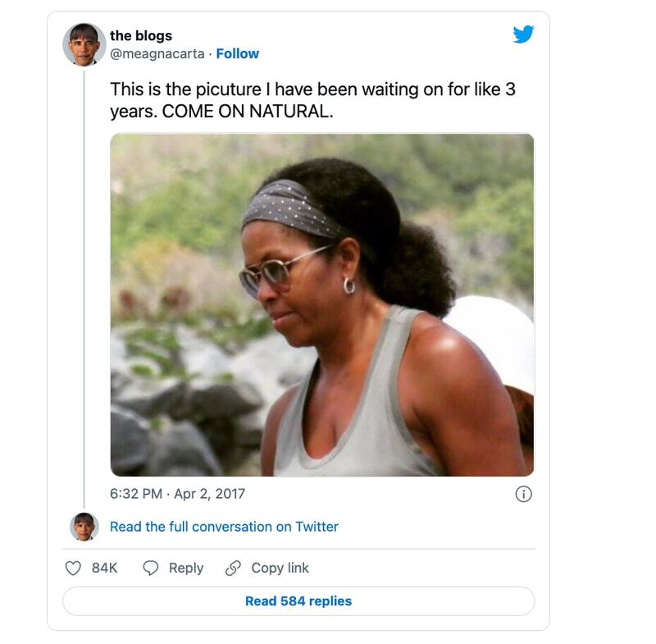Click the large profile avatar beside 'the blogs'
656x644 pixels.
[x=84, y=44]
